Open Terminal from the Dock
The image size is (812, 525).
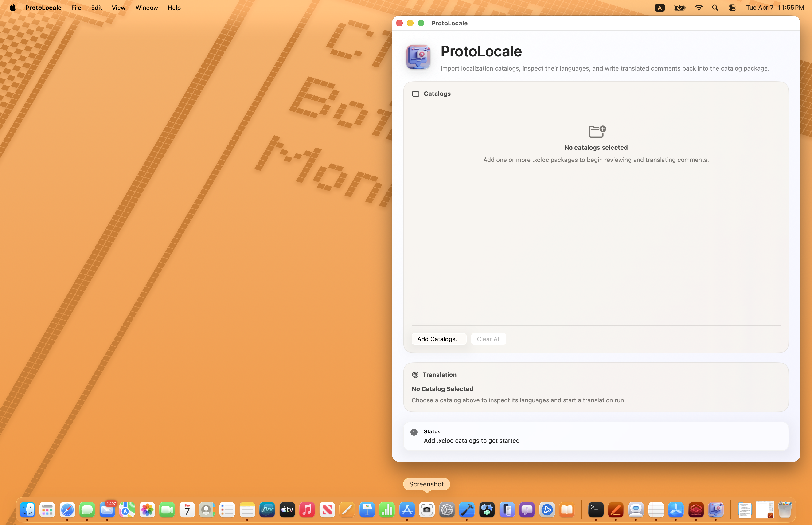pos(596,510)
